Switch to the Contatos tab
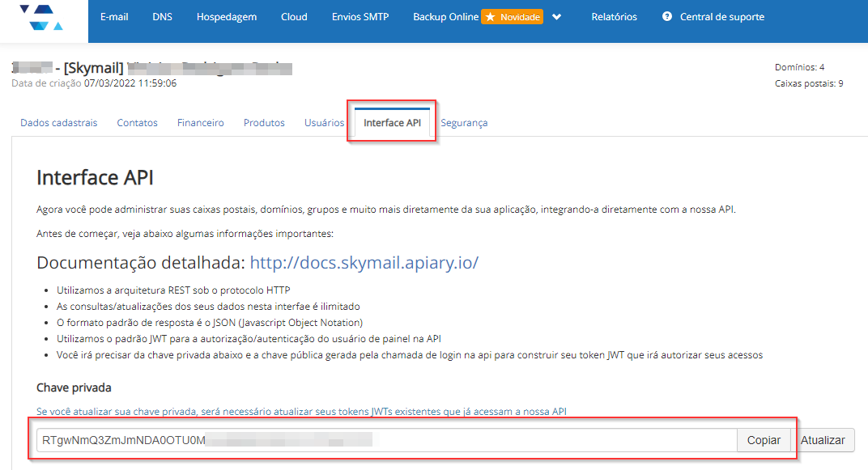The width and height of the screenshot is (868, 470). tap(137, 123)
